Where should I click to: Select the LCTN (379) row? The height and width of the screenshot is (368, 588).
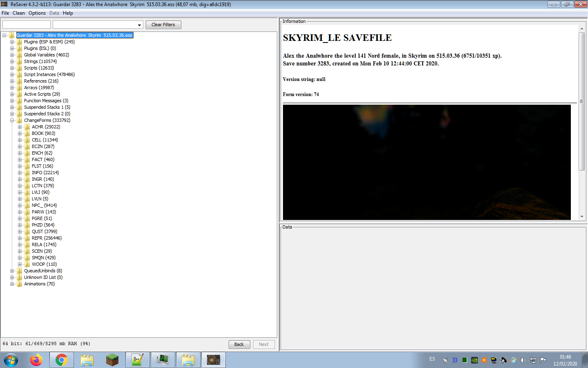43,186
